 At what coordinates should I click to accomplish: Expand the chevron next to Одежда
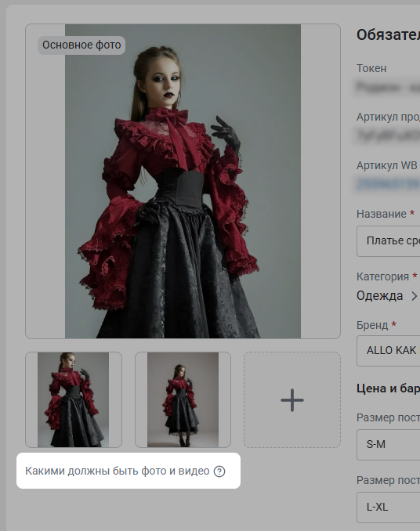(x=414, y=296)
